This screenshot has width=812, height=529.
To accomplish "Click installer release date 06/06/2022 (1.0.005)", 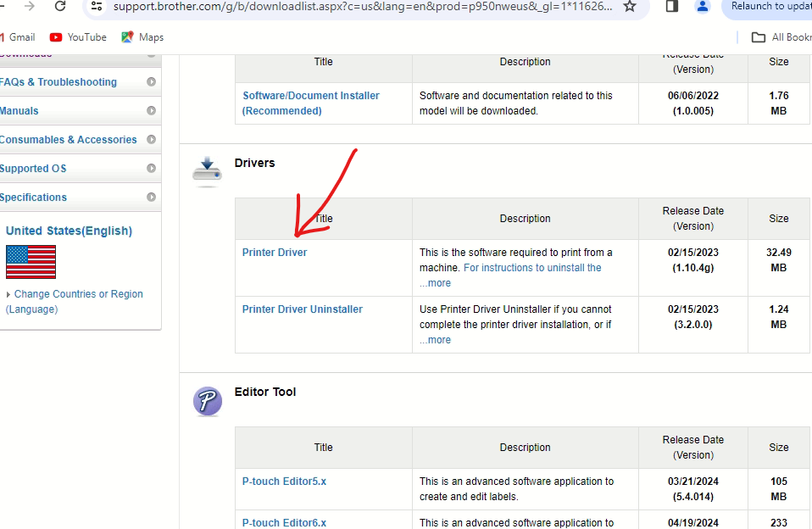I will tap(692, 103).
